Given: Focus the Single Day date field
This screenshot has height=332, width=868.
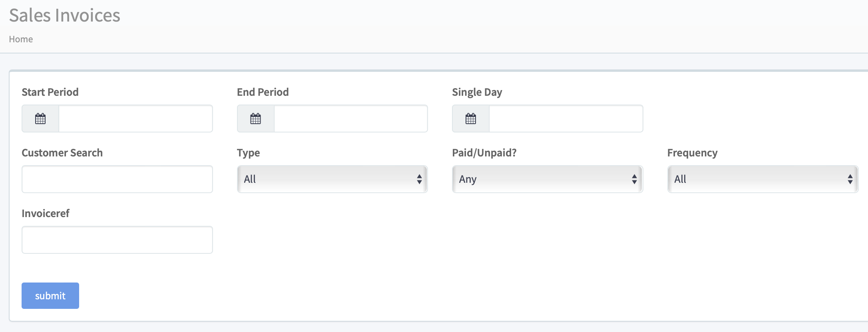Looking at the screenshot, I should click(x=566, y=119).
